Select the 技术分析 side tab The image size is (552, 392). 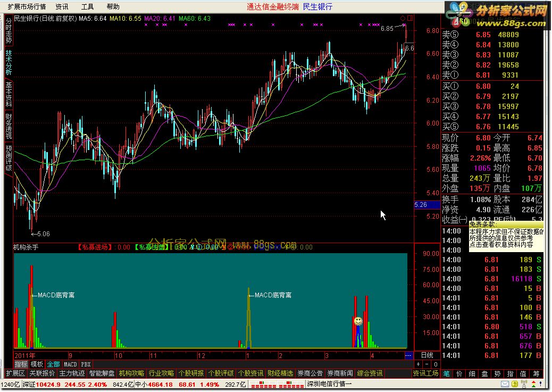9,62
